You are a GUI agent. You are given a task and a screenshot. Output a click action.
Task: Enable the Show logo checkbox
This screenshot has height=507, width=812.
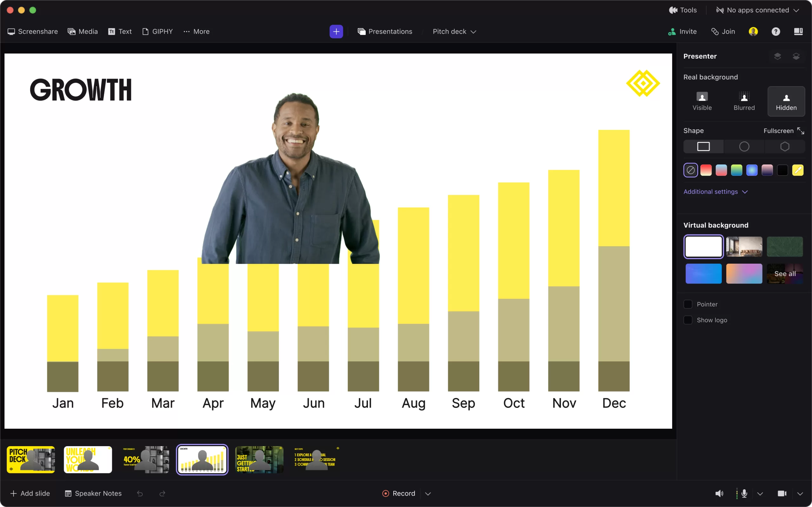tap(688, 320)
